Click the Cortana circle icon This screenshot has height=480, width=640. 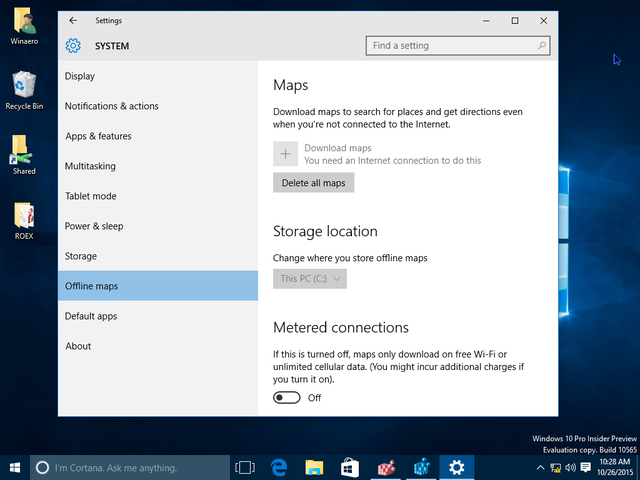[42, 468]
